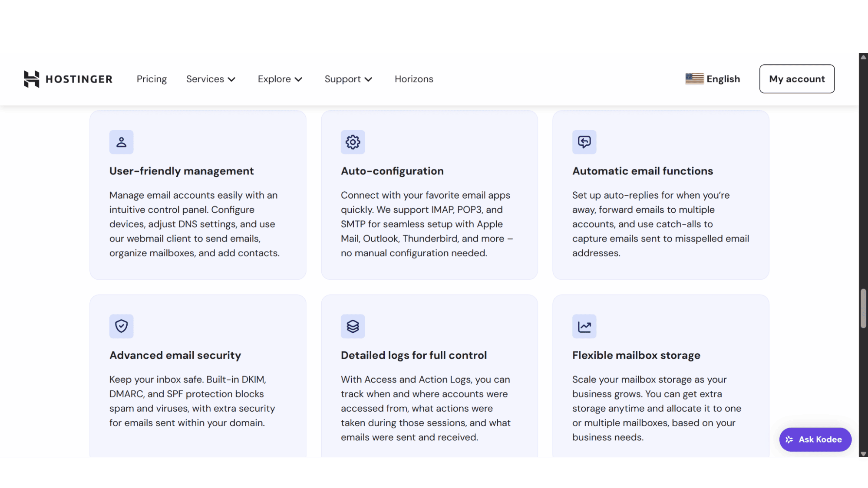Open the Horizons menu item

(414, 79)
